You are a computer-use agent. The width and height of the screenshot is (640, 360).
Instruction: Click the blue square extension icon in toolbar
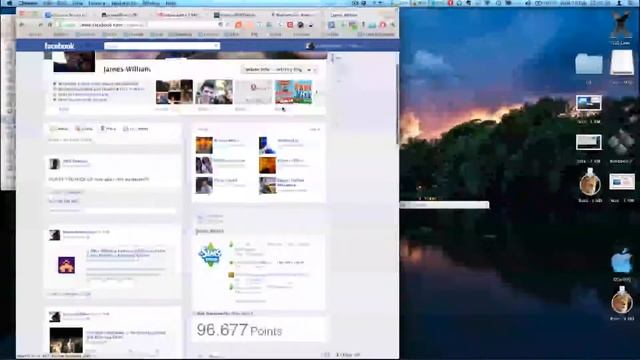click(x=331, y=25)
